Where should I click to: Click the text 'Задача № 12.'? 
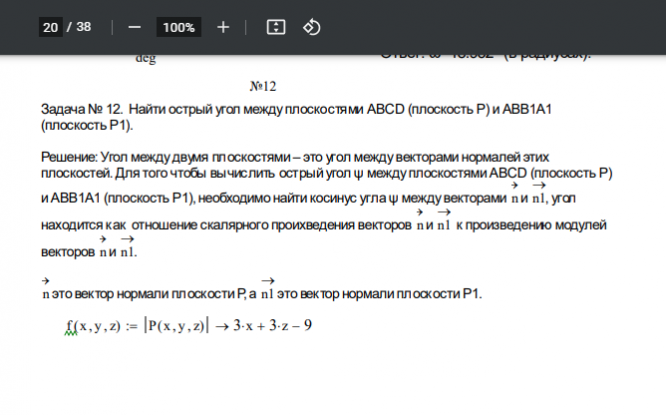[x=82, y=109]
